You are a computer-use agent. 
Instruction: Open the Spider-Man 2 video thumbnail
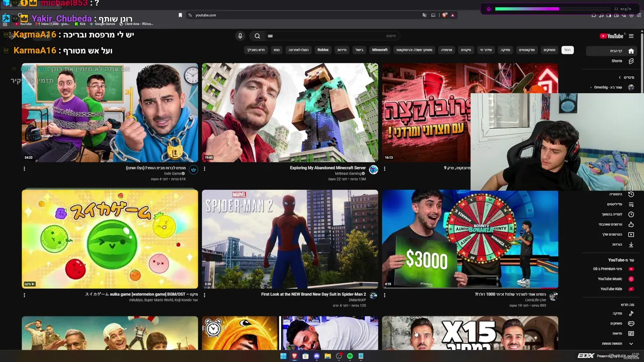[x=290, y=239]
